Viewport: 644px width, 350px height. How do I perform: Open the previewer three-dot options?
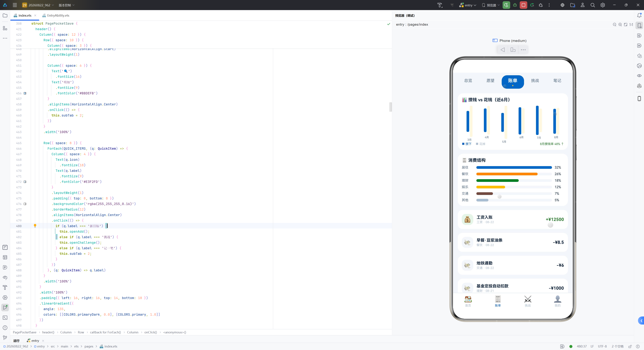pos(523,50)
